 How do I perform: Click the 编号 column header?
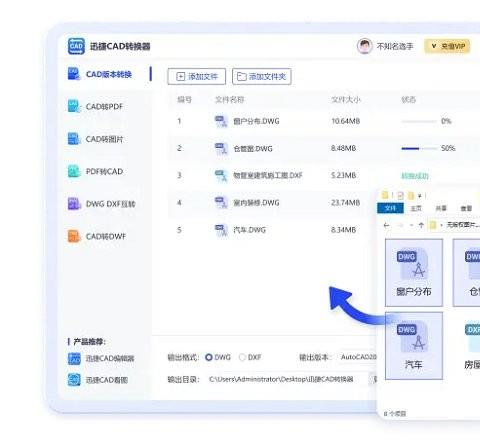(x=184, y=99)
